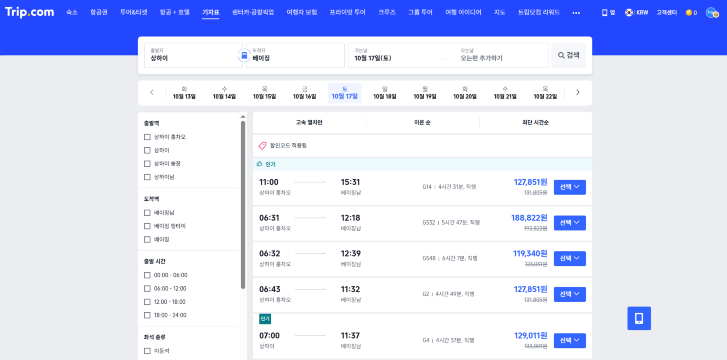This screenshot has width=727, height=360.
Task: Filter departures 18:00 - 24:00
Action: pos(147,315)
